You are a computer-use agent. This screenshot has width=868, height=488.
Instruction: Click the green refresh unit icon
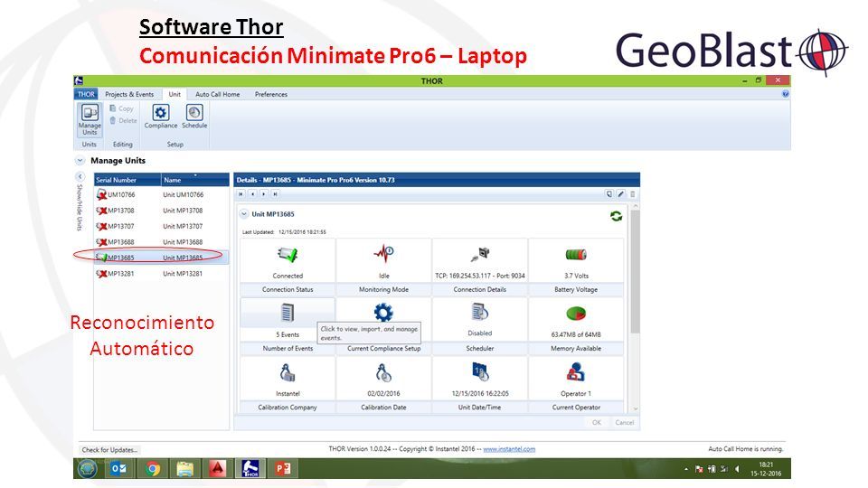click(616, 216)
